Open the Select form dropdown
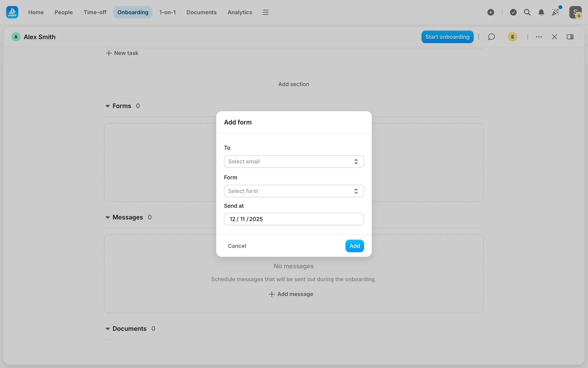The width and height of the screenshot is (588, 368). pos(294,191)
